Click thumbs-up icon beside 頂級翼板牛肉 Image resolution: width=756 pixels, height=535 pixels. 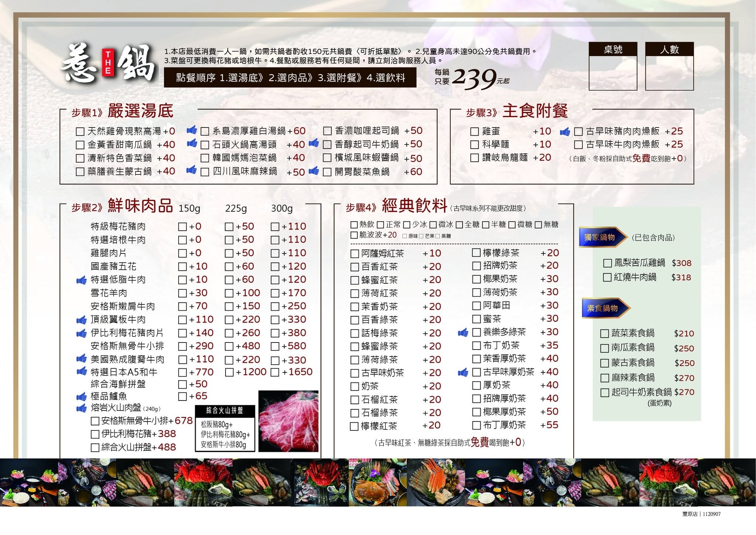click(x=81, y=320)
